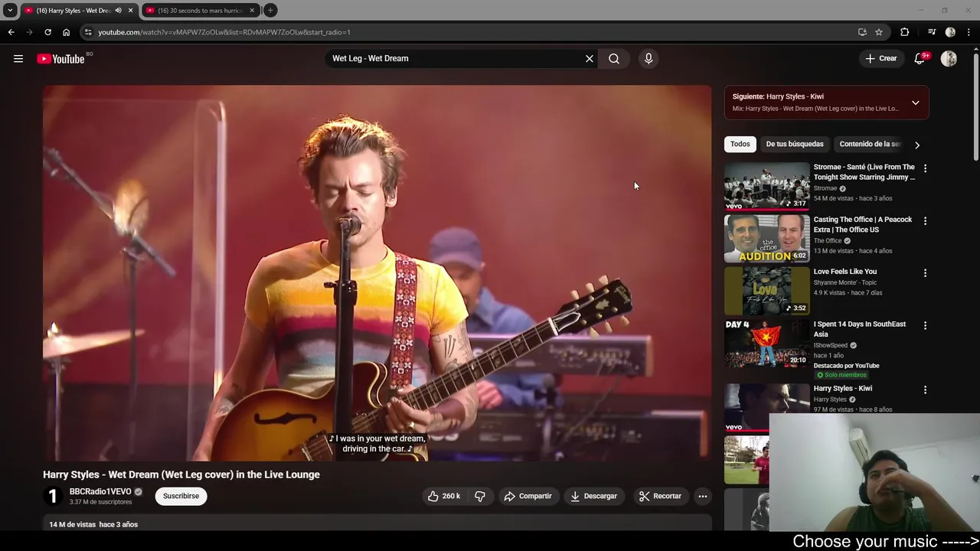The width and height of the screenshot is (980, 551).
Task: Mute the Harry Styles tab audio icon
Action: (118, 11)
